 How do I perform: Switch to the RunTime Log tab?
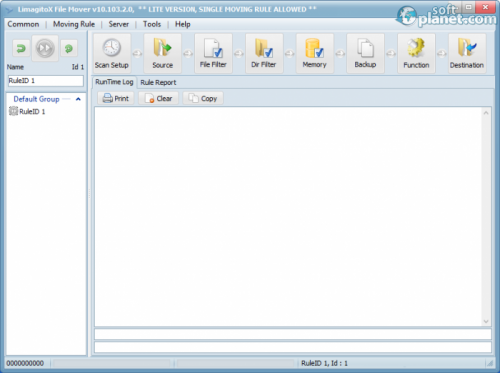[x=114, y=82]
